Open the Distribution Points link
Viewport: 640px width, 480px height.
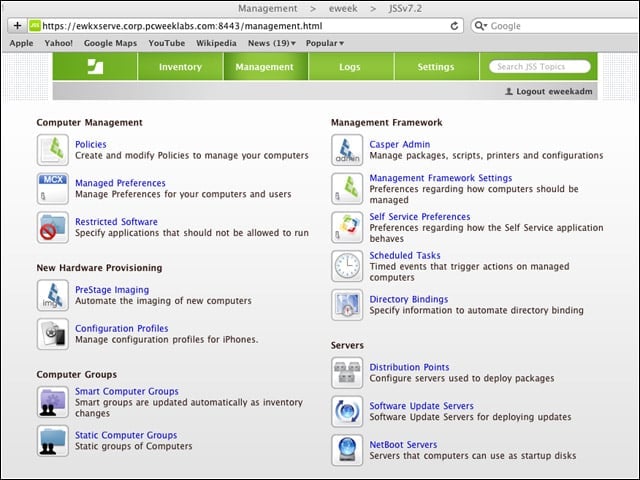(409, 367)
